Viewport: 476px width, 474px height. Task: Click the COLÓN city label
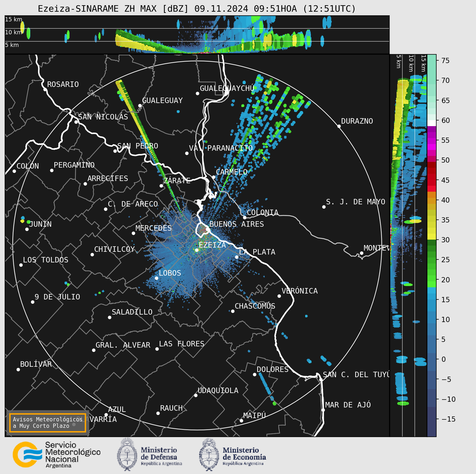[28, 166]
